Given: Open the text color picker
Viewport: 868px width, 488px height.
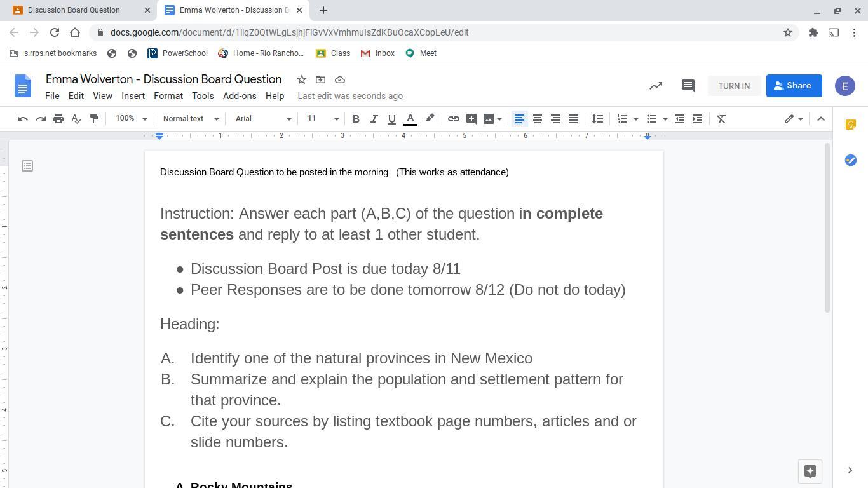Looking at the screenshot, I should [410, 119].
